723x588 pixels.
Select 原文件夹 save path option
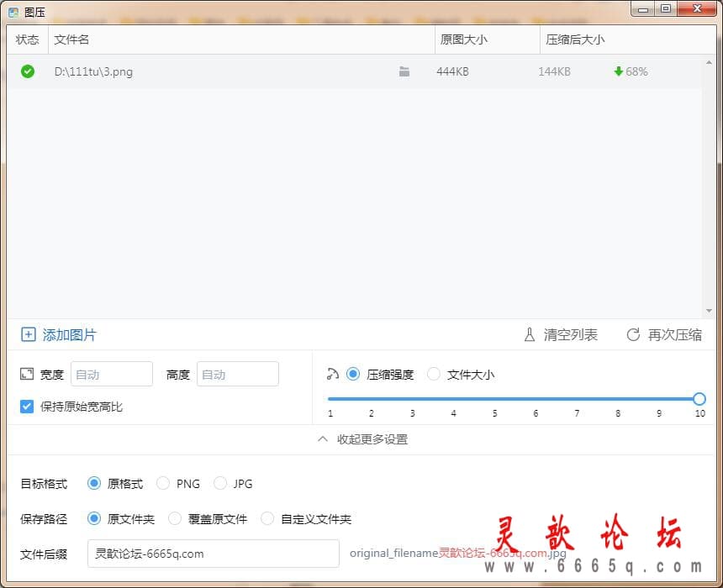(93, 518)
